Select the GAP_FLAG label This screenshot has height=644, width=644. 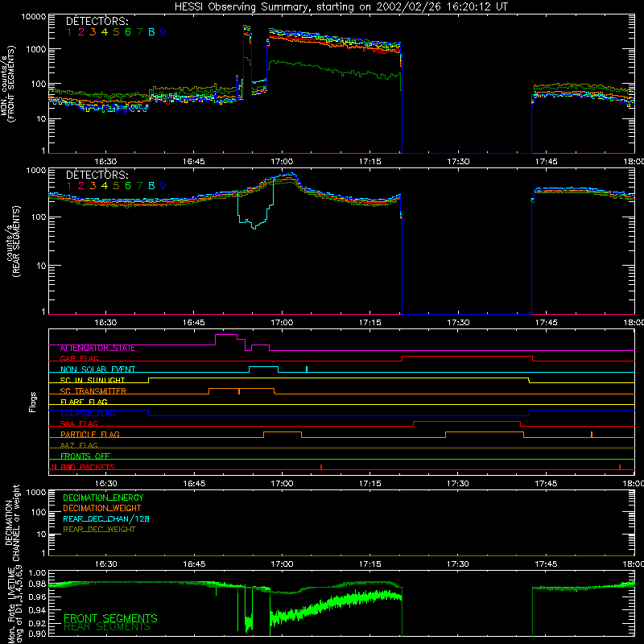79,358
